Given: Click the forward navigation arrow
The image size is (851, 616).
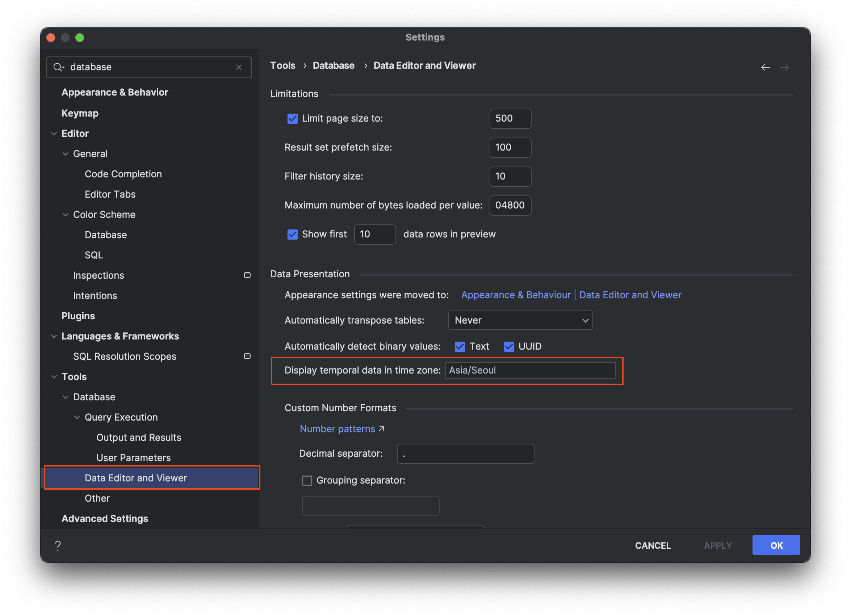Looking at the screenshot, I should (x=784, y=67).
